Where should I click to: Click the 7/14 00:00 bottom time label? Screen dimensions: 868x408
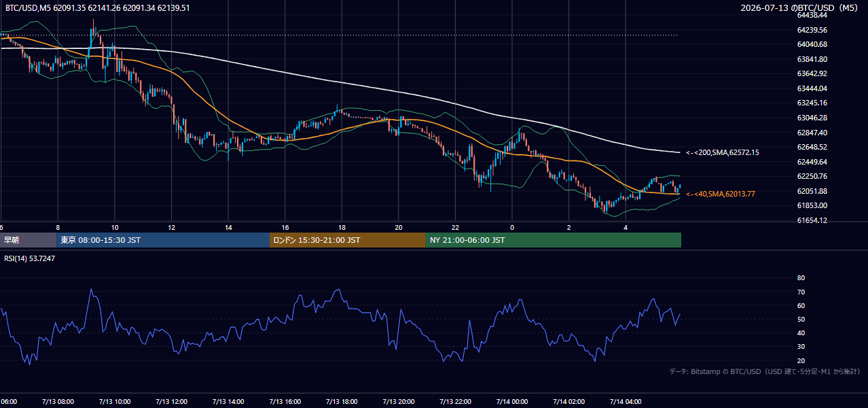point(512,402)
